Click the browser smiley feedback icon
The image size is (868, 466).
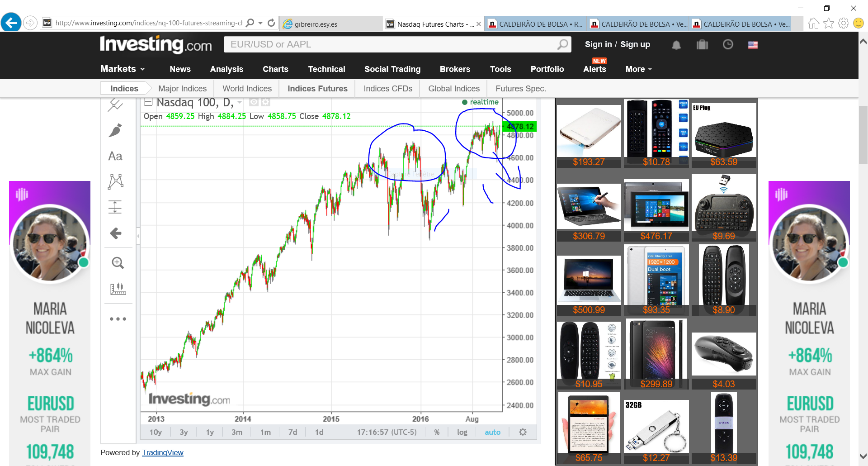coord(859,23)
